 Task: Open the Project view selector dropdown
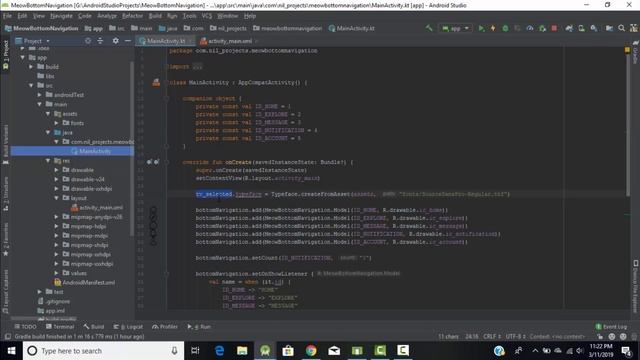[32, 41]
